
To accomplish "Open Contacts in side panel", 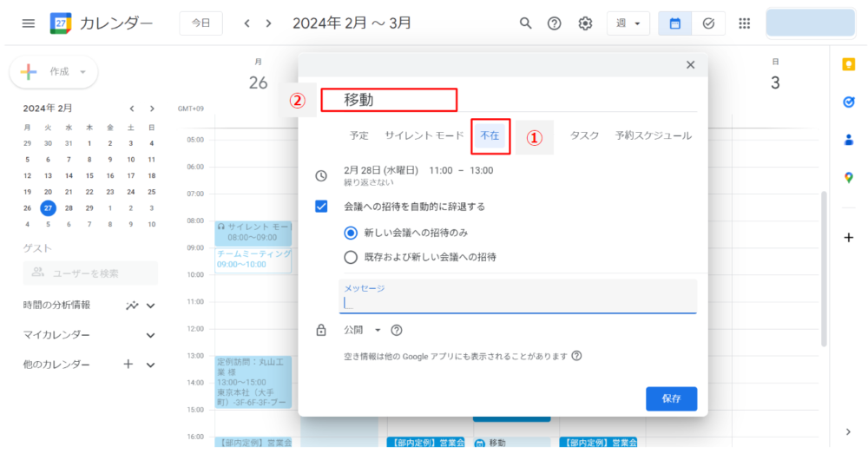I will (848, 139).
